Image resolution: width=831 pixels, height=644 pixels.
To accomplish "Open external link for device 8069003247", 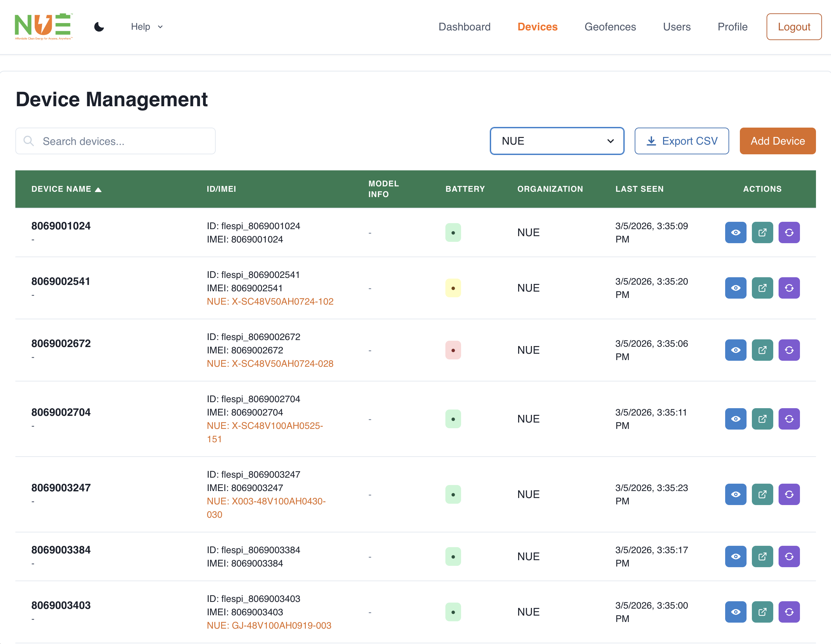I will point(762,494).
